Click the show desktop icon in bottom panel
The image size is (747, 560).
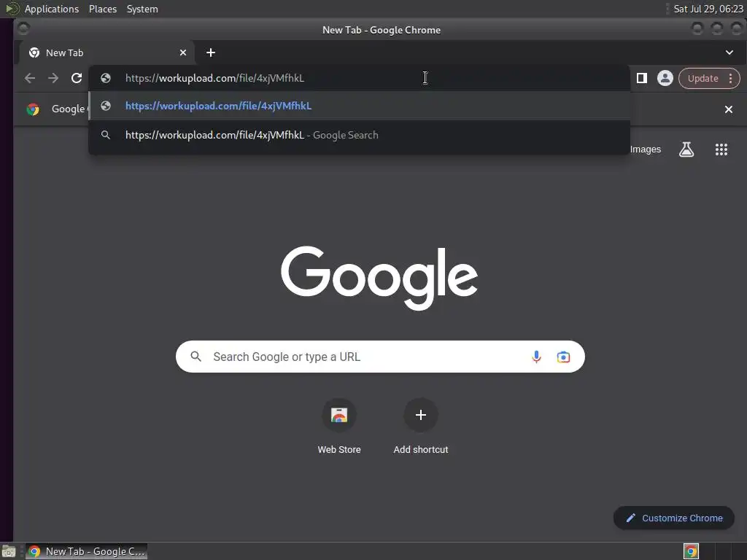click(9, 551)
